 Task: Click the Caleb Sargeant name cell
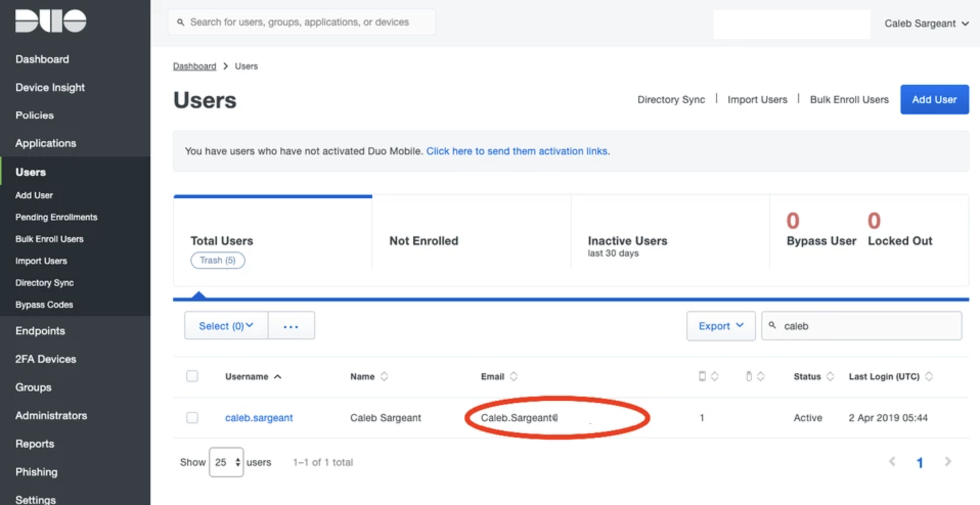click(x=386, y=418)
